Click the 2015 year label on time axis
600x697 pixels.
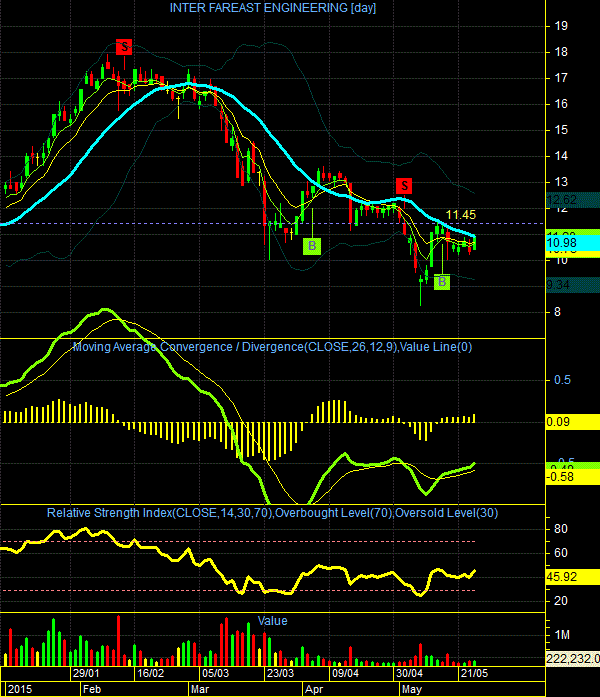pyautogui.click(x=20, y=689)
